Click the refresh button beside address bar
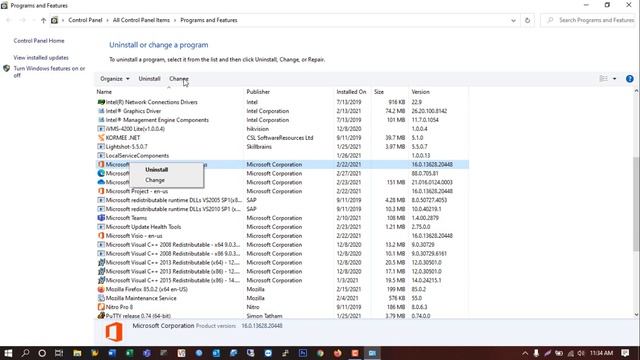This screenshot has height=360, width=640. [x=527, y=20]
